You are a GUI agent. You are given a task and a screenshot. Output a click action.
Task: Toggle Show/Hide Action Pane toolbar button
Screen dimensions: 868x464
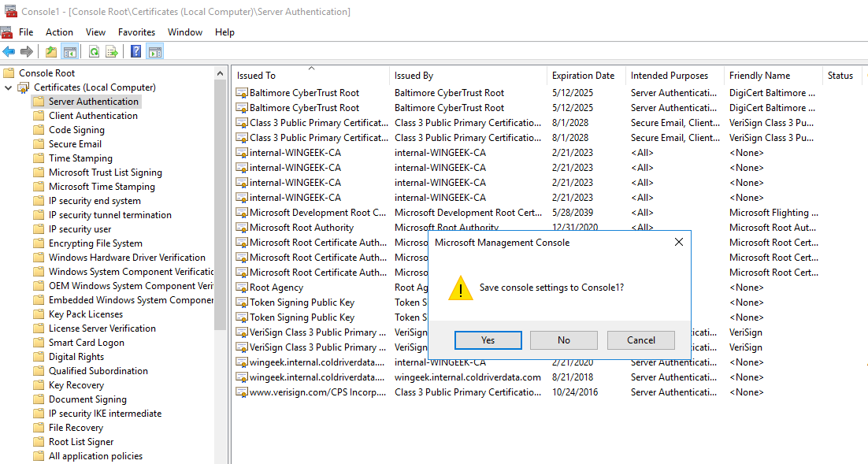click(155, 52)
